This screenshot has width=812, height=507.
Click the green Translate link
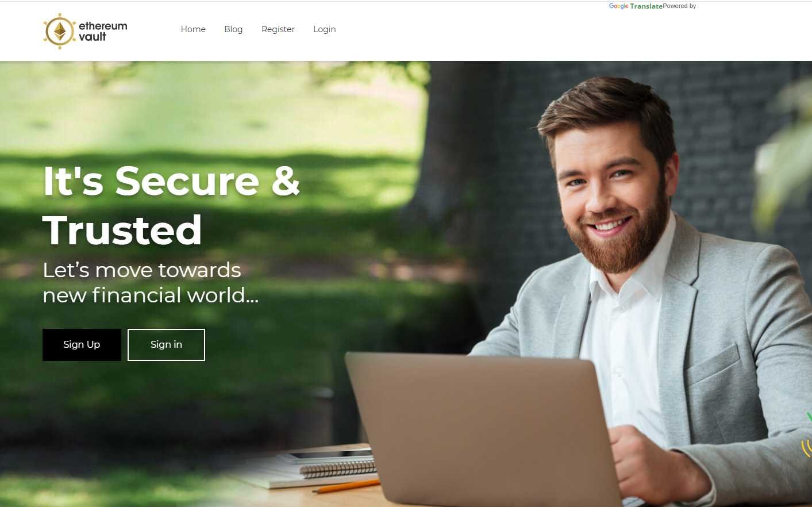(646, 6)
